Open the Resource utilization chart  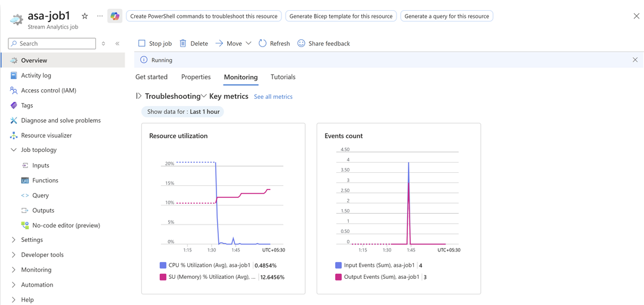coord(223,208)
